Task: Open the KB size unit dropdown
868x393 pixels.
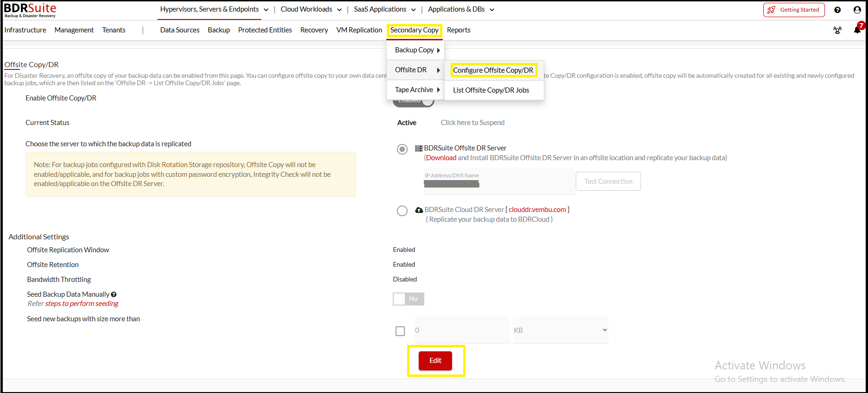Action: point(560,331)
